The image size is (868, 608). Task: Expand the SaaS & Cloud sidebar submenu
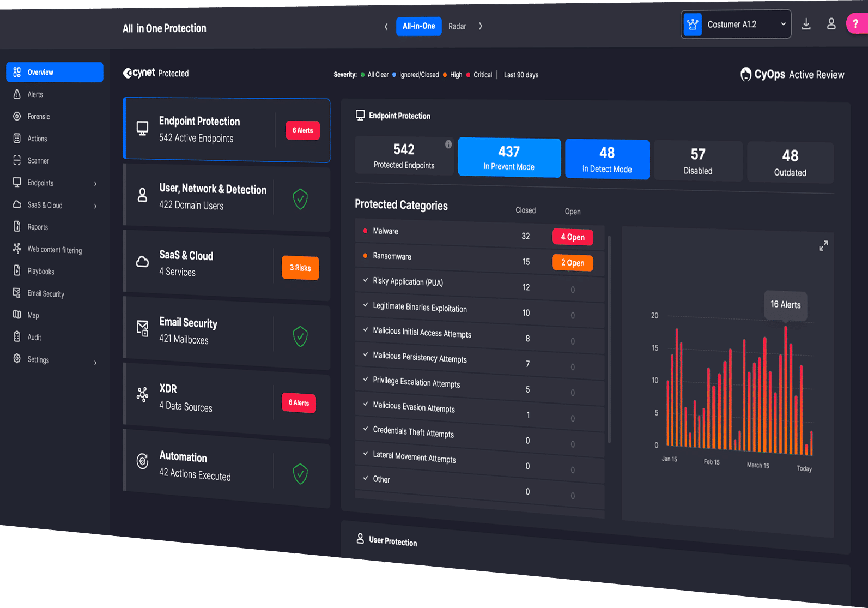95,206
